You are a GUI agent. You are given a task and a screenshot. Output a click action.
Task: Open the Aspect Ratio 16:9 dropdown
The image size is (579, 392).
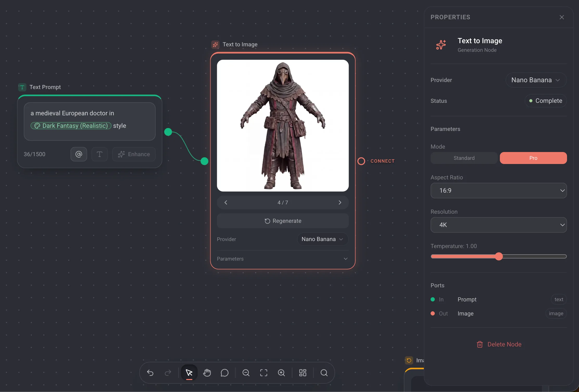tap(499, 191)
